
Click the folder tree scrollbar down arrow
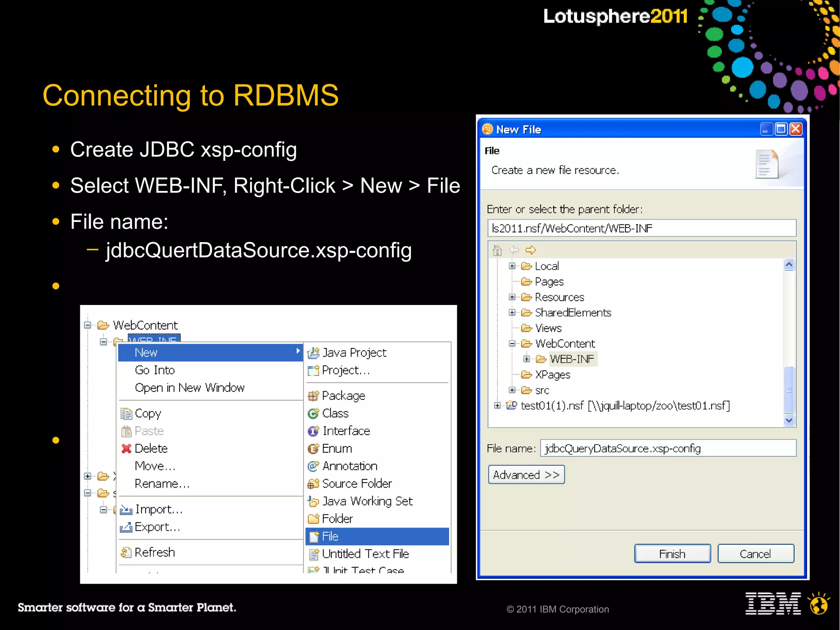tap(789, 420)
